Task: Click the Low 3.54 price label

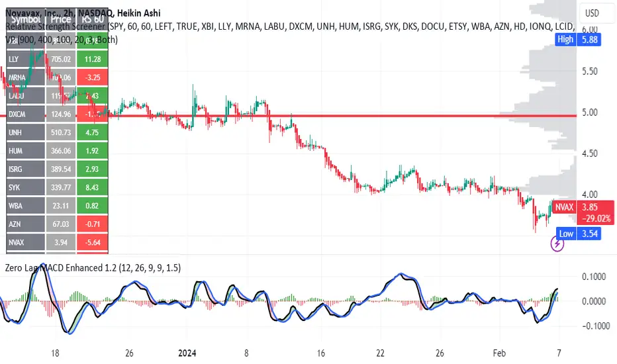Action: point(578,234)
